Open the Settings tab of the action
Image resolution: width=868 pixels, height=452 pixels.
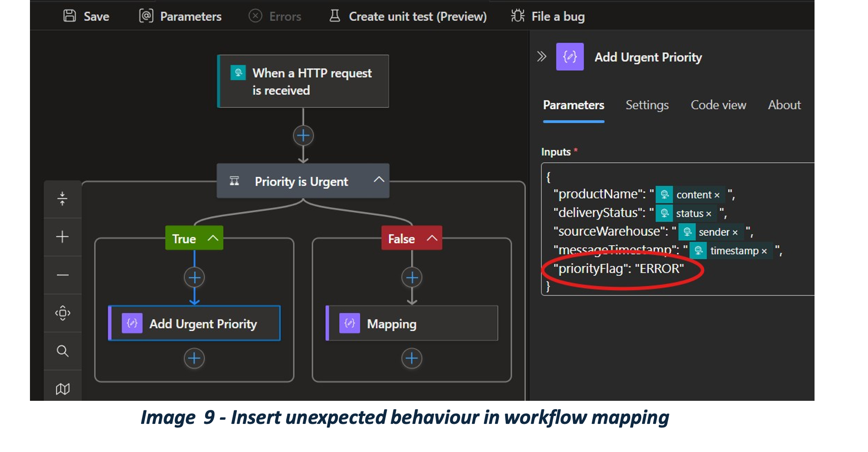[647, 105]
